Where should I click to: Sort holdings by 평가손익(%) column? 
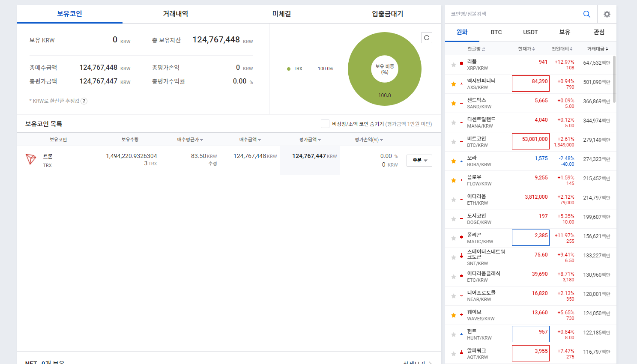click(369, 140)
